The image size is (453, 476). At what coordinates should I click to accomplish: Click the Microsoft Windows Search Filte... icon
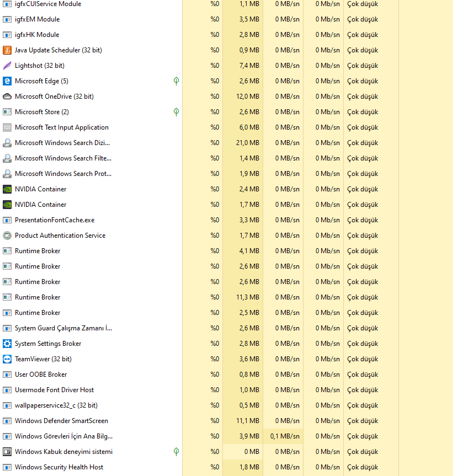[7, 158]
